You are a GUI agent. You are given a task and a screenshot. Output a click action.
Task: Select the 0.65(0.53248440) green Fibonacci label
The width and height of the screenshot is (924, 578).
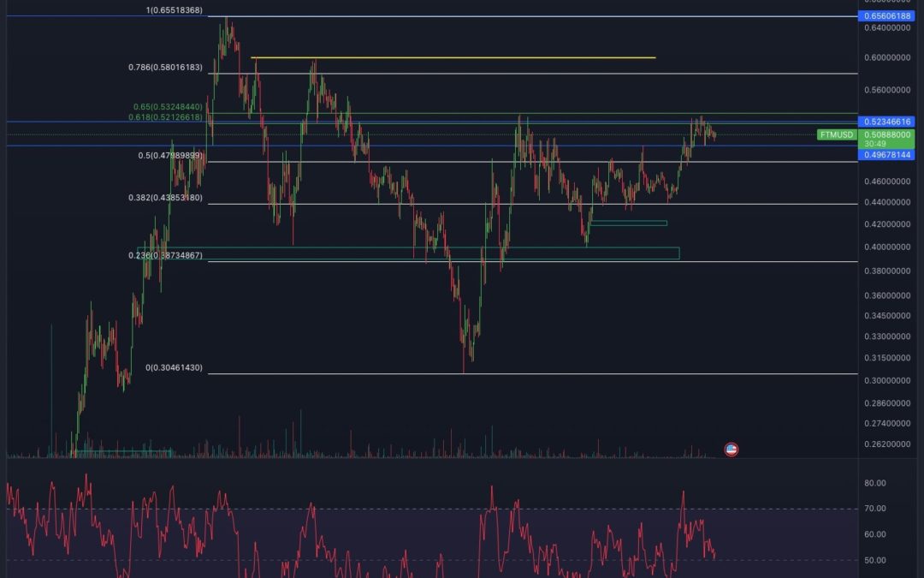168,107
